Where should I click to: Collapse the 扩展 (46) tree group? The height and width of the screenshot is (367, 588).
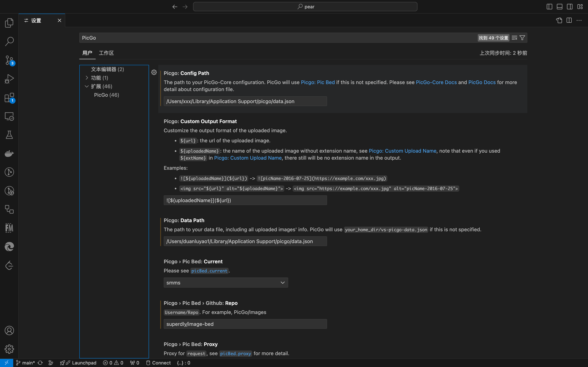(x=87, y=86)
